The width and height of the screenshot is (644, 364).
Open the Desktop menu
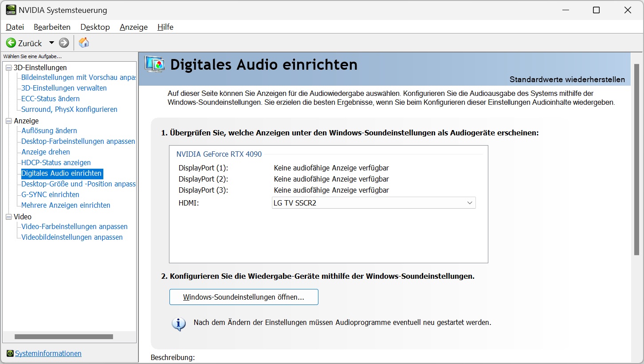95,27
